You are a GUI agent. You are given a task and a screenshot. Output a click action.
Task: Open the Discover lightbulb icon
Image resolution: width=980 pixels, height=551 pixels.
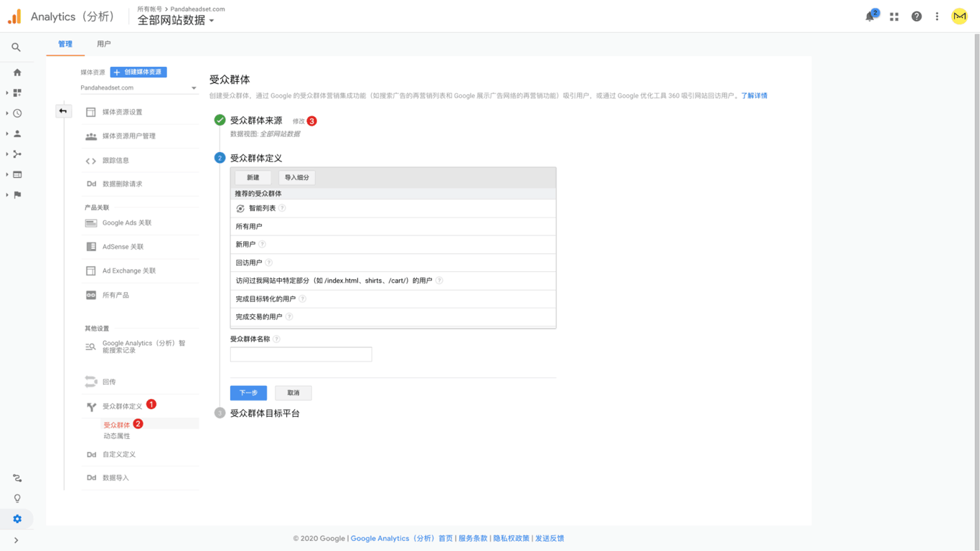tap(17, 499)
